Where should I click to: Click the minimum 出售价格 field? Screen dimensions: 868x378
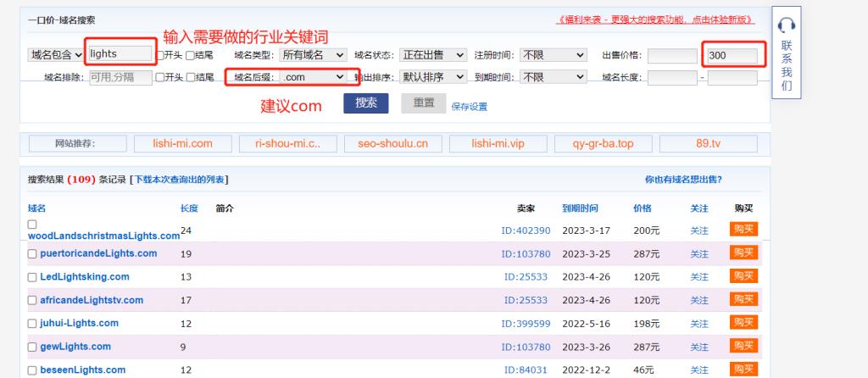click(672, 56)
